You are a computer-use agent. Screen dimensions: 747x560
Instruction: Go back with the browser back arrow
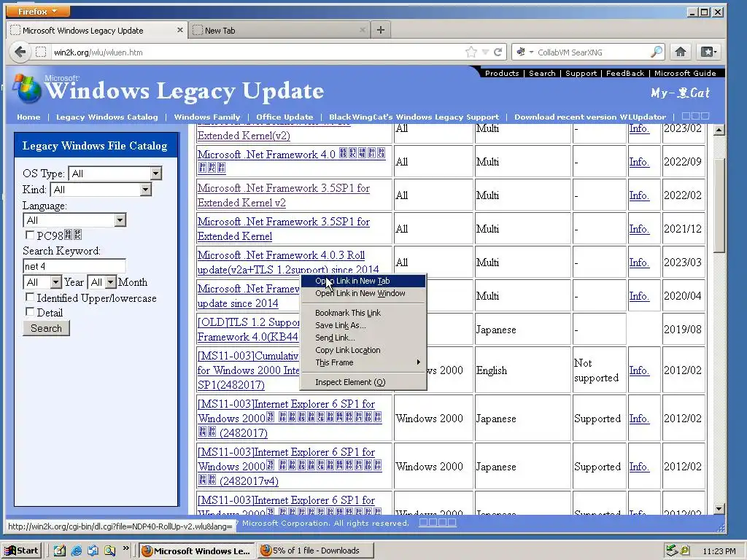[x=20, y=52]
